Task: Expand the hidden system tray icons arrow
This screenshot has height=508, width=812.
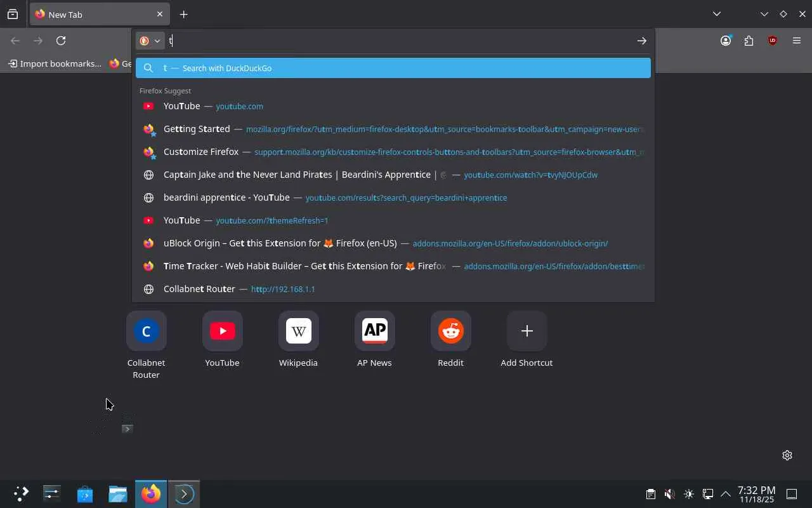Action: point(726,494)
